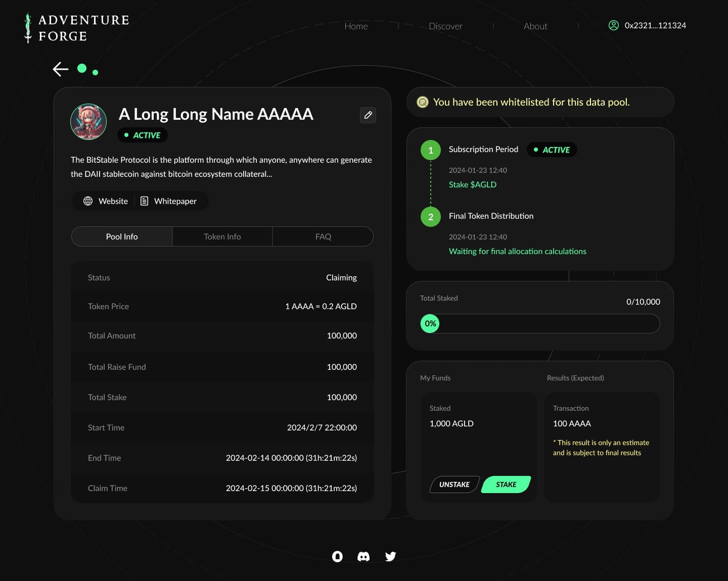Click the token price 1 AAAA = 0.2 AGLD
This screenshot has height=581, width=728.
pyautogui.click(x=321, y=306)
